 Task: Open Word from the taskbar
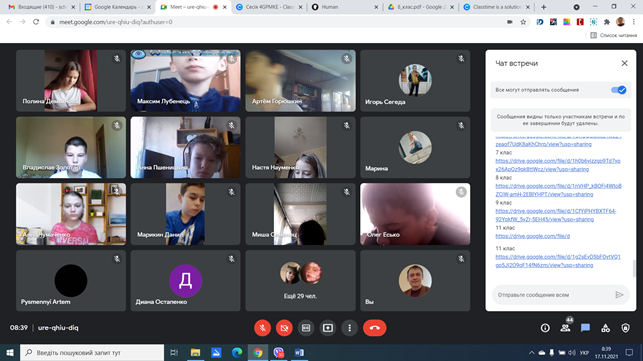(x=299, y=353)
